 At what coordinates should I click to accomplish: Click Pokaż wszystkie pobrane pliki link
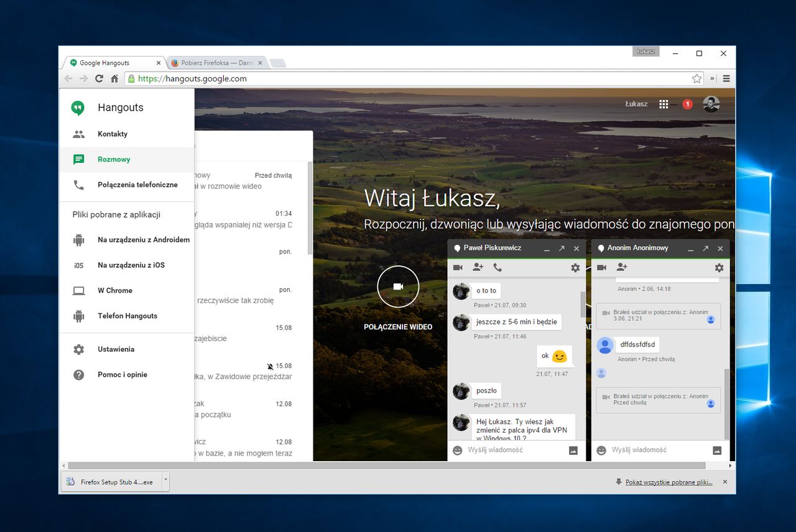coord(669,482)
